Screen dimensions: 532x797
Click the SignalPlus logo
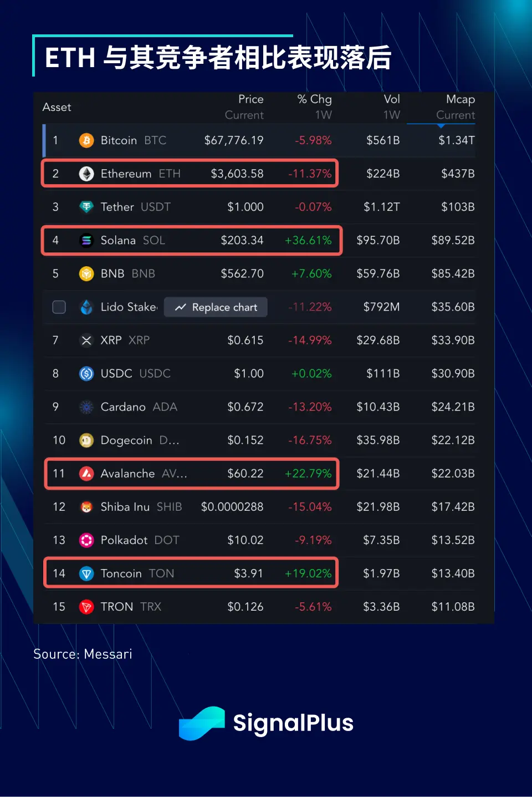(266, 723)
